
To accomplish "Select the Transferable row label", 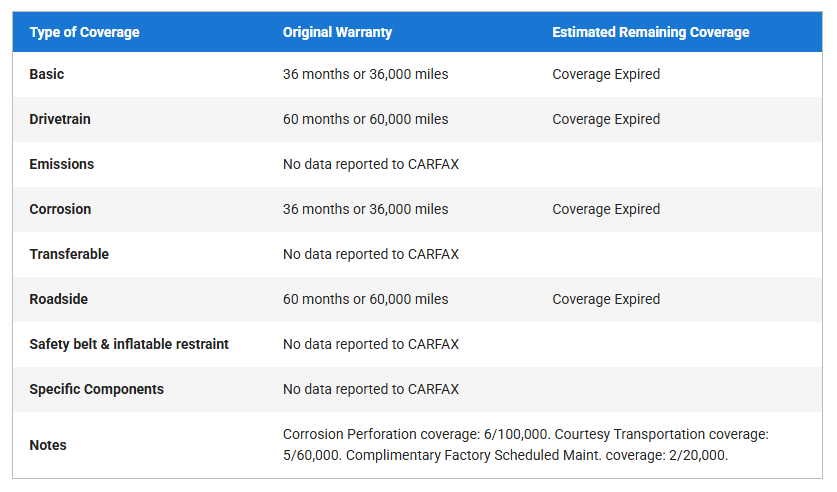I will pos(69,254).
